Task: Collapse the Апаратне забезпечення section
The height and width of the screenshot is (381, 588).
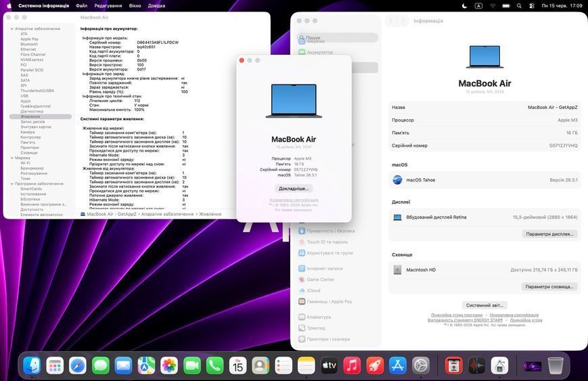Action: [12, 28]
